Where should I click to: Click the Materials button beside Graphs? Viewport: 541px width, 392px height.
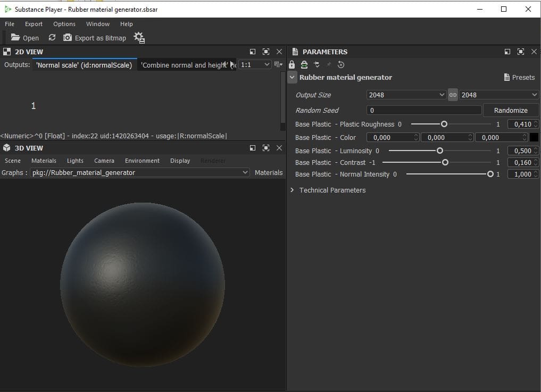pyautogui.click(x=269, y=172)
